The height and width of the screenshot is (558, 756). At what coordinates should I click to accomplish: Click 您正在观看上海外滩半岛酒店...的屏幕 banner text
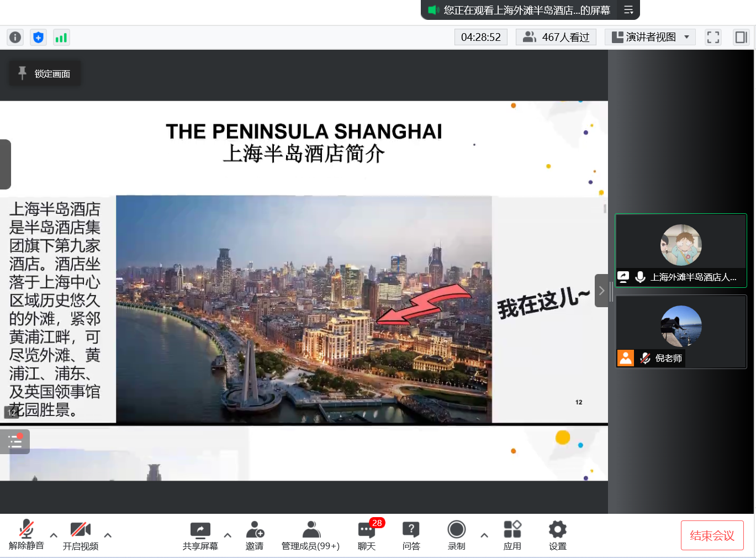pyautogui.click(x=527, y=10)
